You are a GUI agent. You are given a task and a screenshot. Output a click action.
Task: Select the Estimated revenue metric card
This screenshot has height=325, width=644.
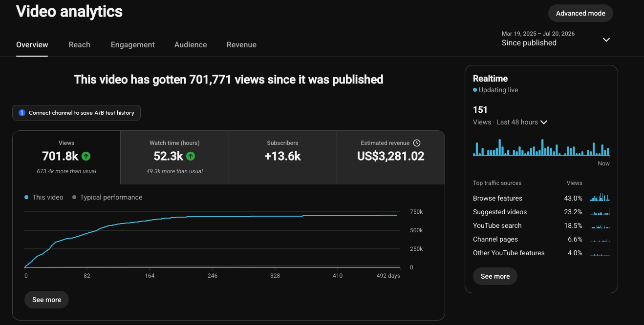(x=391, y=158)
